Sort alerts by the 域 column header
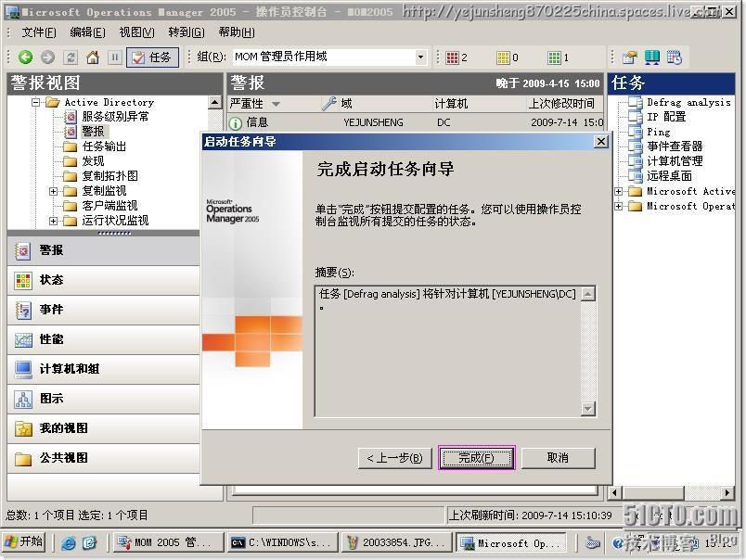Viewport: 746px width, 560px height. point(346,104)
